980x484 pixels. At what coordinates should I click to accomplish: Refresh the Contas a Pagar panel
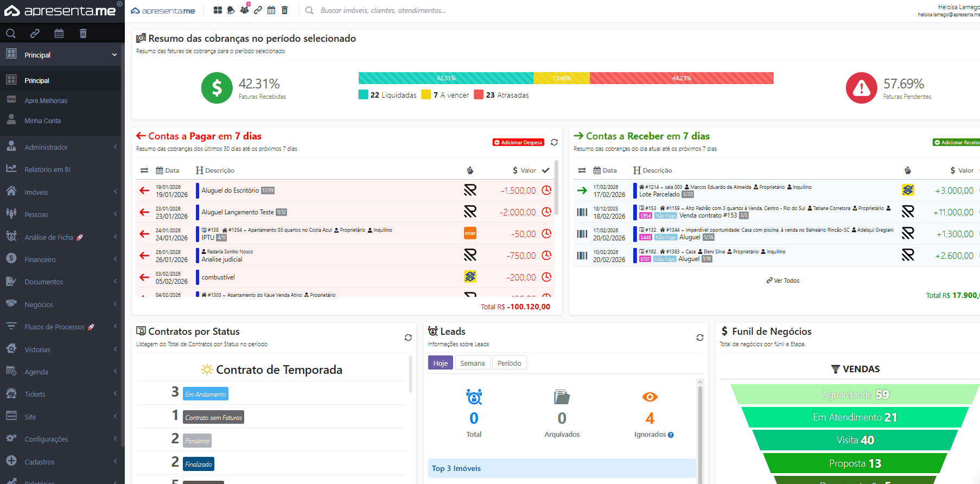point(554,142)
